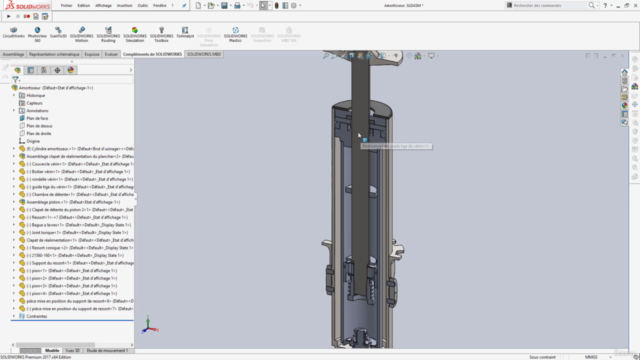Image resolution: width=640 pixels, height=360 pixels.
Task: Click the feature tree horizontal scrollbar
Action: tap(55, 345)
